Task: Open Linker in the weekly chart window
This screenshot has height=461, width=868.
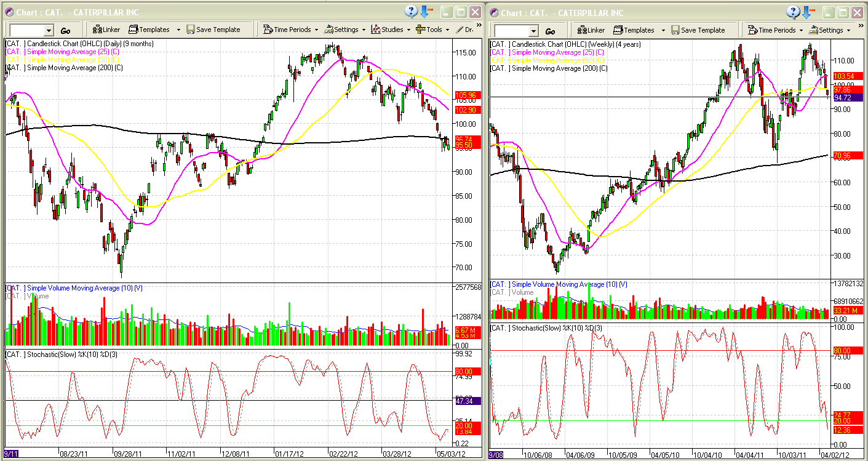Action: coord(591,30)
